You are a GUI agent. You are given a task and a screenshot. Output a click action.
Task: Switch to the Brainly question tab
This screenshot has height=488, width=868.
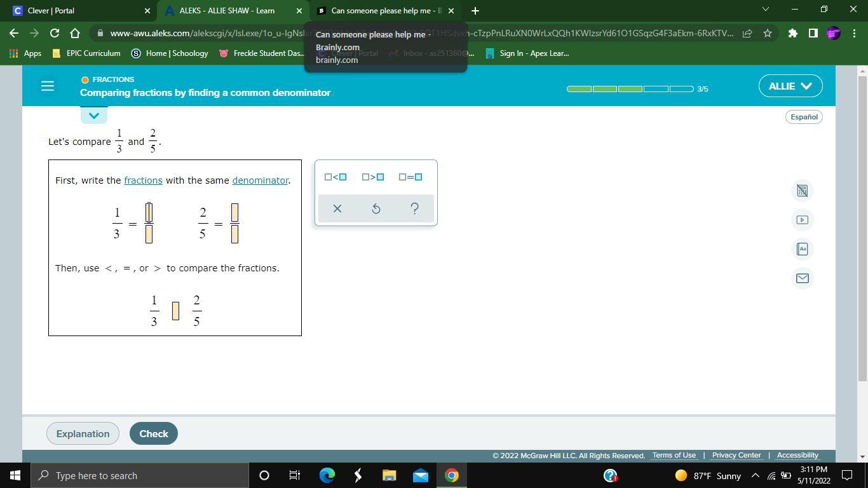[x=386, y=11]
